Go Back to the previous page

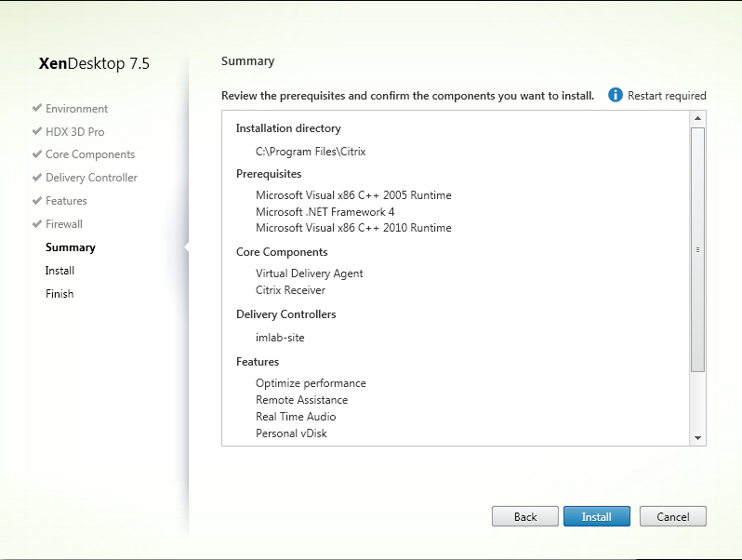[x=525, y=517]
